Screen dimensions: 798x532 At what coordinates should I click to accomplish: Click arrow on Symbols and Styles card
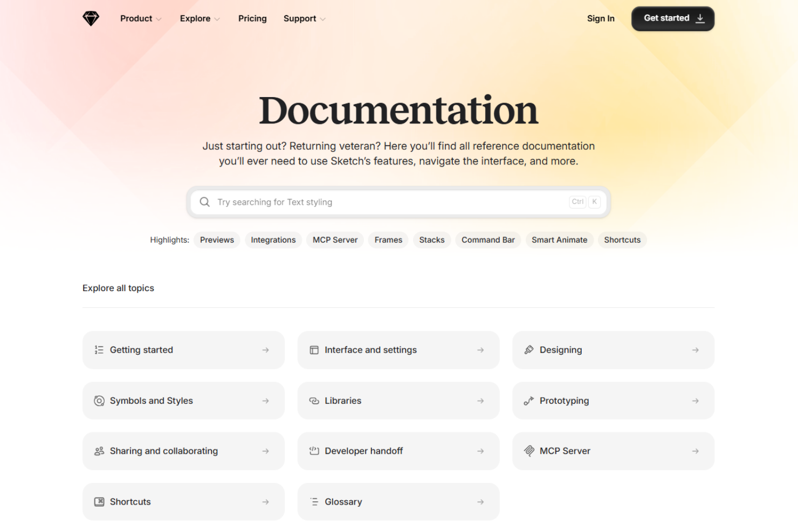266,400
